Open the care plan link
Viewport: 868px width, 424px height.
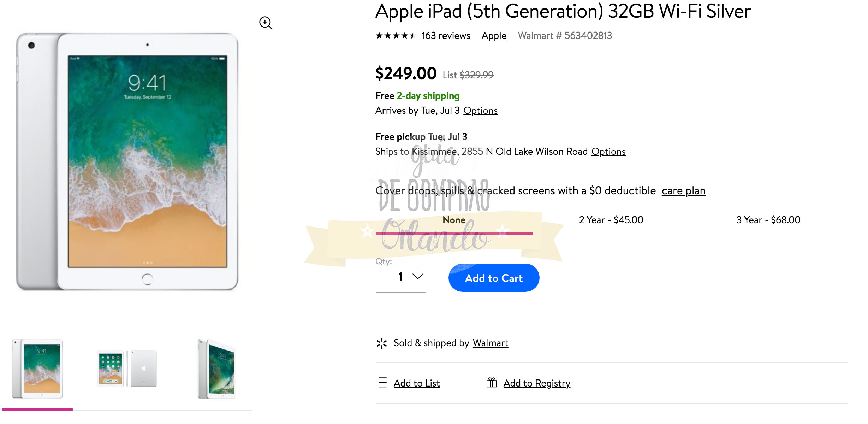(683, 191)
